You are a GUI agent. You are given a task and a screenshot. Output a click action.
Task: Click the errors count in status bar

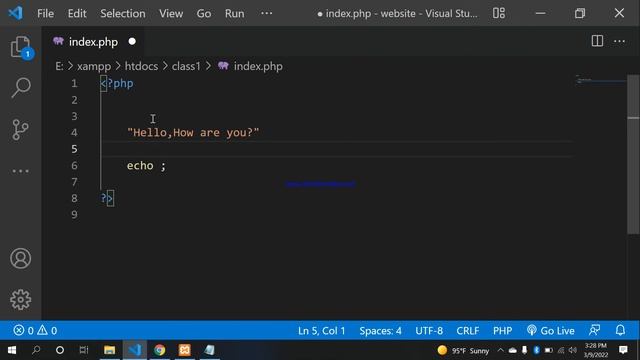[24, 330]
